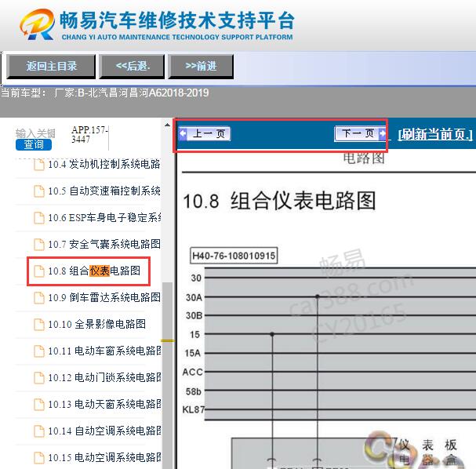Click the sidebar scroll-up arrow

pos(167,125)
